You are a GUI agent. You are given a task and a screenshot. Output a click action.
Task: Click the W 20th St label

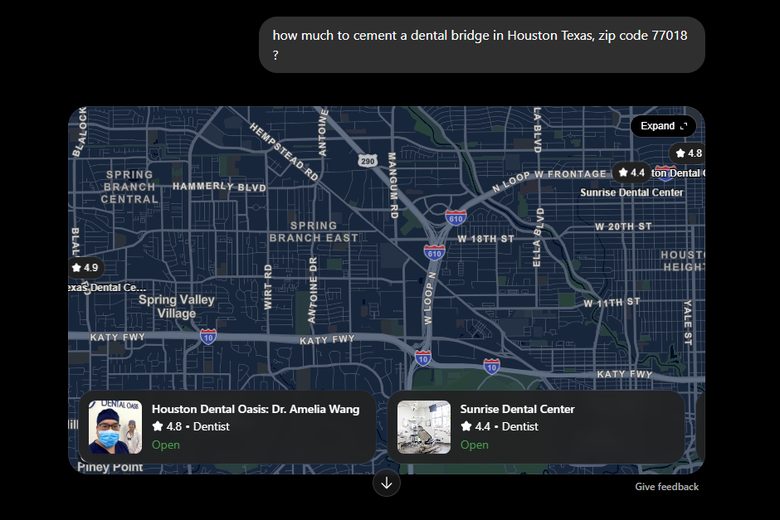[x=623, y=226]
